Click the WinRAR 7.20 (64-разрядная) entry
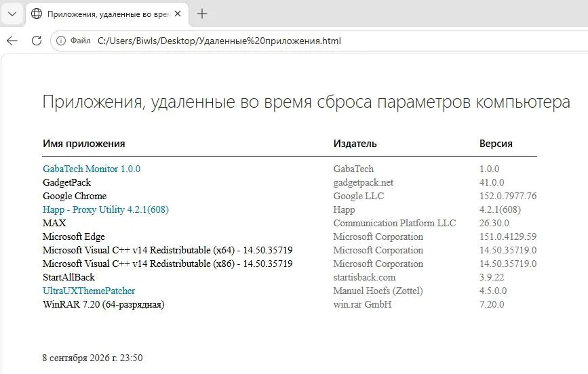Image resolution: width=588 pixels, height=374 pixels. point(104,304)
